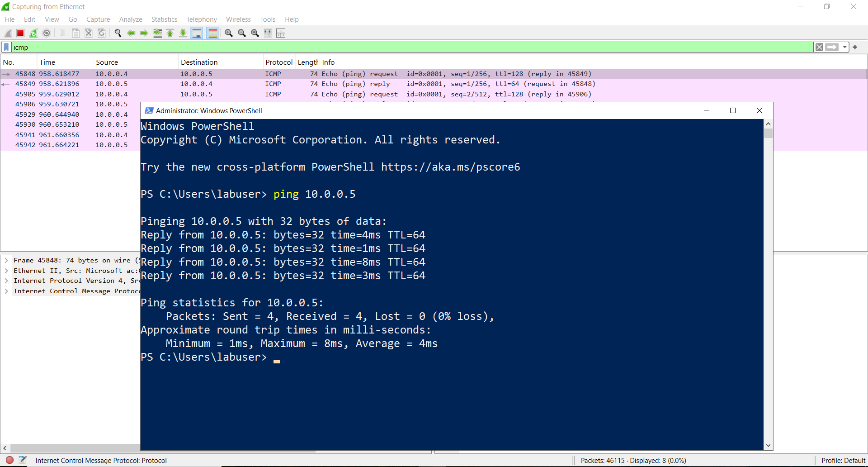Stop the running capture with red square
The width and height of the screenshot is (868, 467).
click(20, 33)
